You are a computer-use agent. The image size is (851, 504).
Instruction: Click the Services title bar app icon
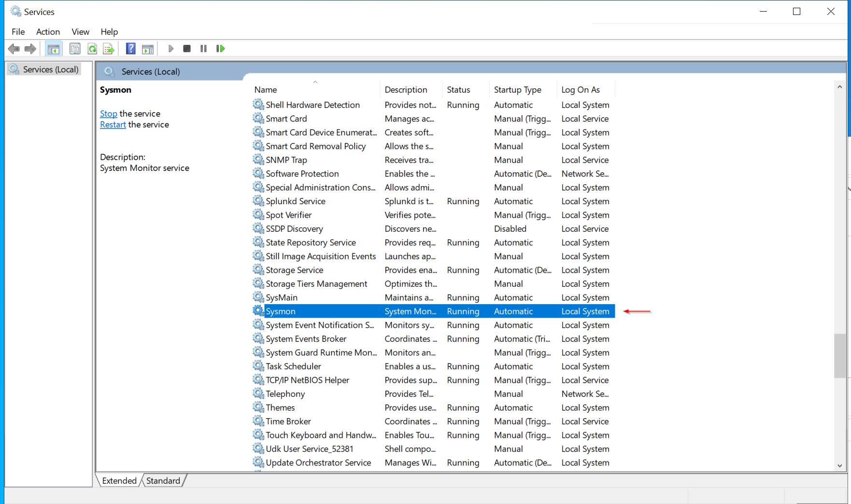pos(15,12)
